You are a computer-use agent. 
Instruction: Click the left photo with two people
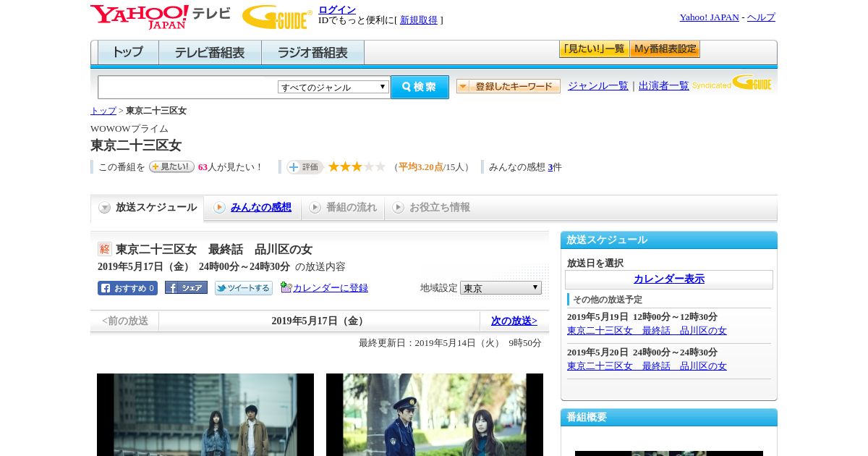tap(205, 415)
